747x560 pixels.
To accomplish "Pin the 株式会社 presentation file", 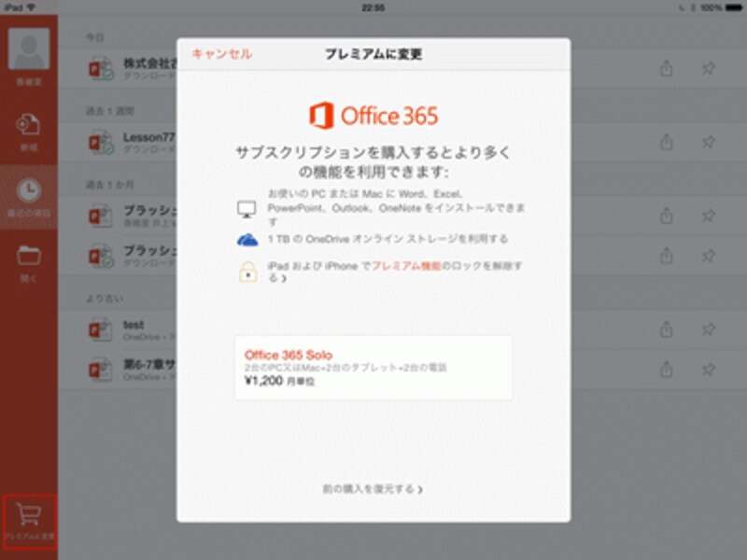I will click(x=709, y=68).
